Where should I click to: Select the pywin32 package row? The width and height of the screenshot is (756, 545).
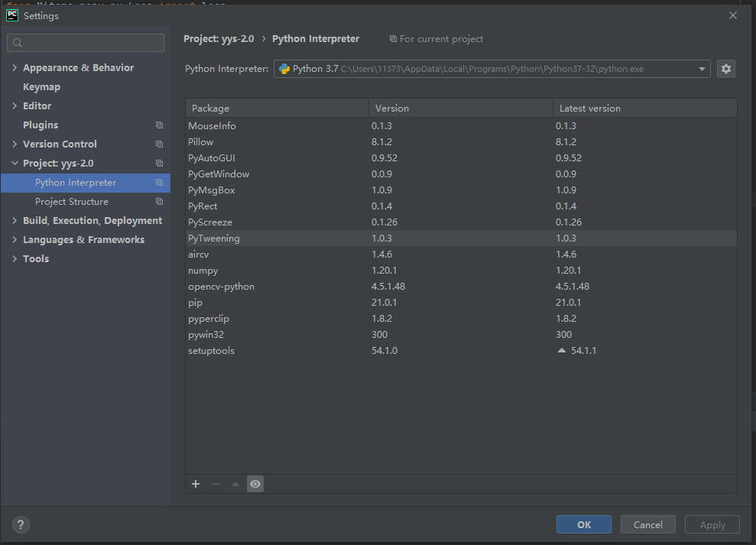click(x=462, y=335)
